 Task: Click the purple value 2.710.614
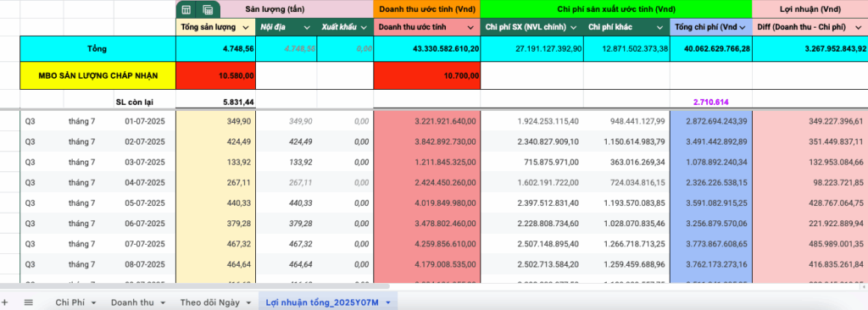(x=711, y=102)
